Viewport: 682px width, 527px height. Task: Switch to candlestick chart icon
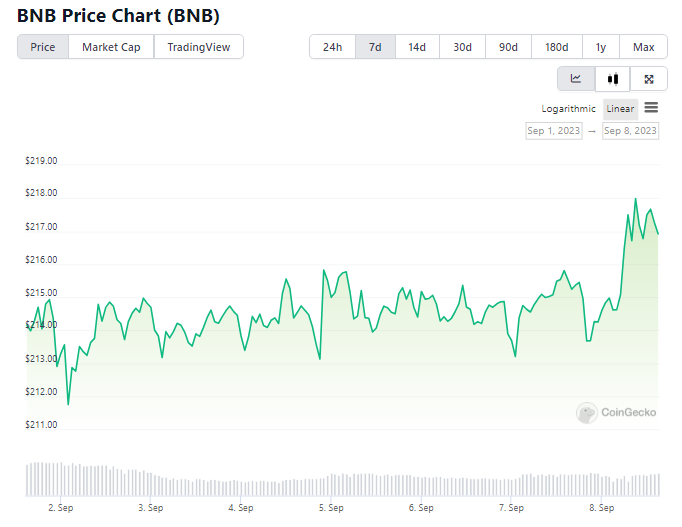[x=613, y=79]
